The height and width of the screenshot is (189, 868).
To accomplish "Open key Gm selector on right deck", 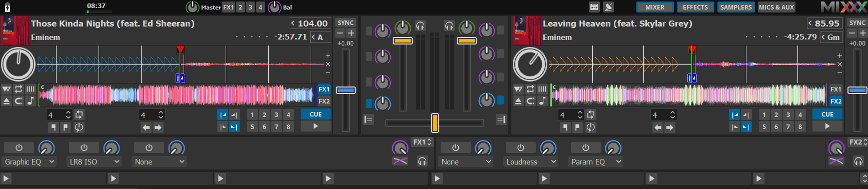I will (x=831, y=37).
